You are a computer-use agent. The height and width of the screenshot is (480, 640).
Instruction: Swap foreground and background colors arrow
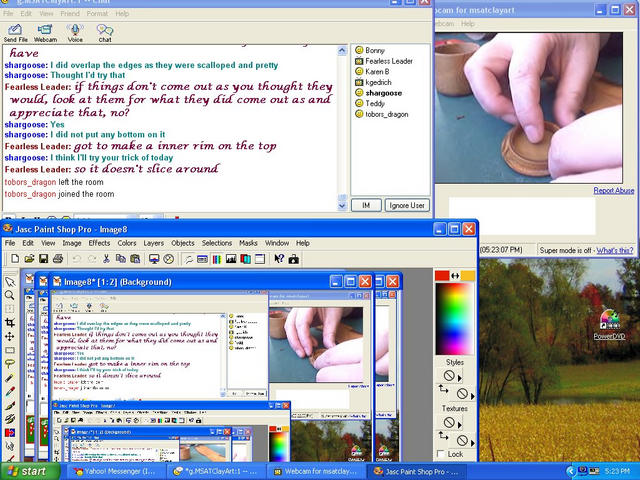click(x=455, y=276)
